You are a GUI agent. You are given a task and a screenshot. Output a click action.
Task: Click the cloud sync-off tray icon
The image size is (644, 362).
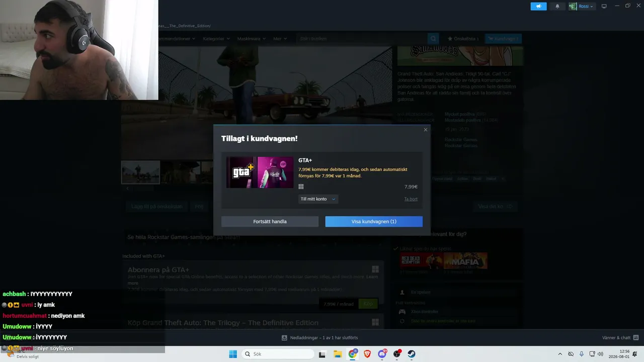click(x=571, y=354)
